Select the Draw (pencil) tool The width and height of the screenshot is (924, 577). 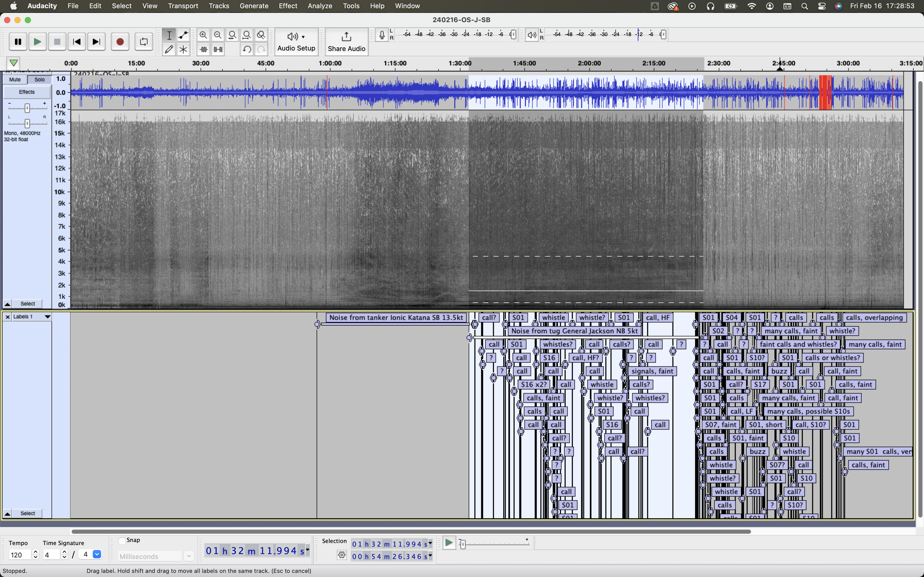[169, 49]
